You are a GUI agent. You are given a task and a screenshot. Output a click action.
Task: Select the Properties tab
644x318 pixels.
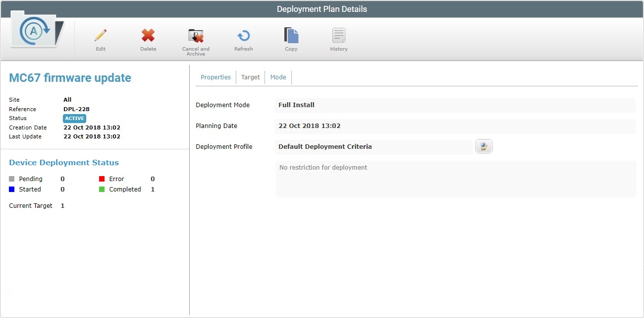tap(215, 77)
